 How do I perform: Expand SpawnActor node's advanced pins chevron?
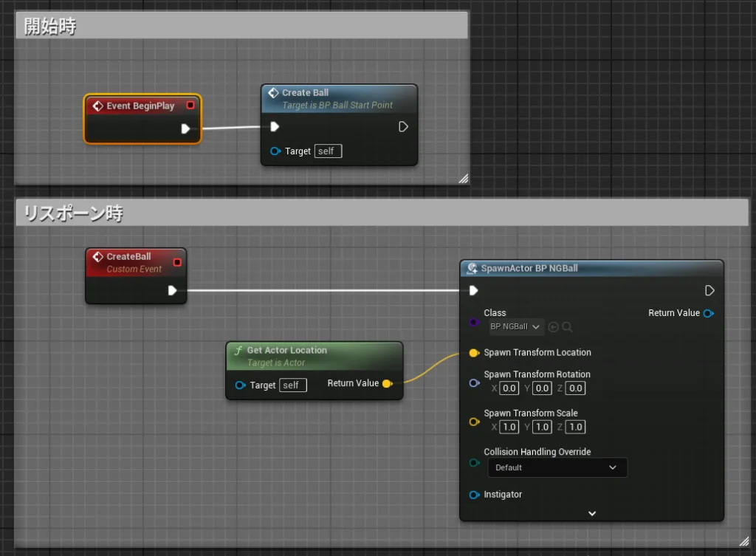tap(591, 513)
